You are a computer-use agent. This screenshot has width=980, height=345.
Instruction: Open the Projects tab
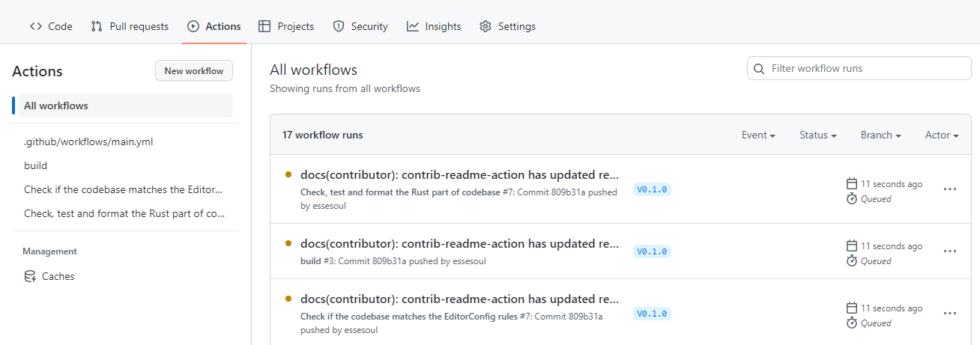tap(286, 26)
